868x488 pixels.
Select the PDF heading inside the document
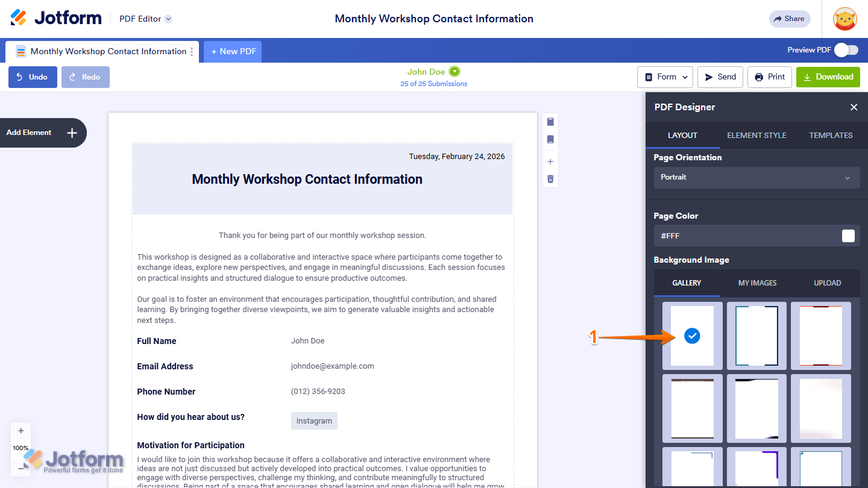tap(307, 180)
